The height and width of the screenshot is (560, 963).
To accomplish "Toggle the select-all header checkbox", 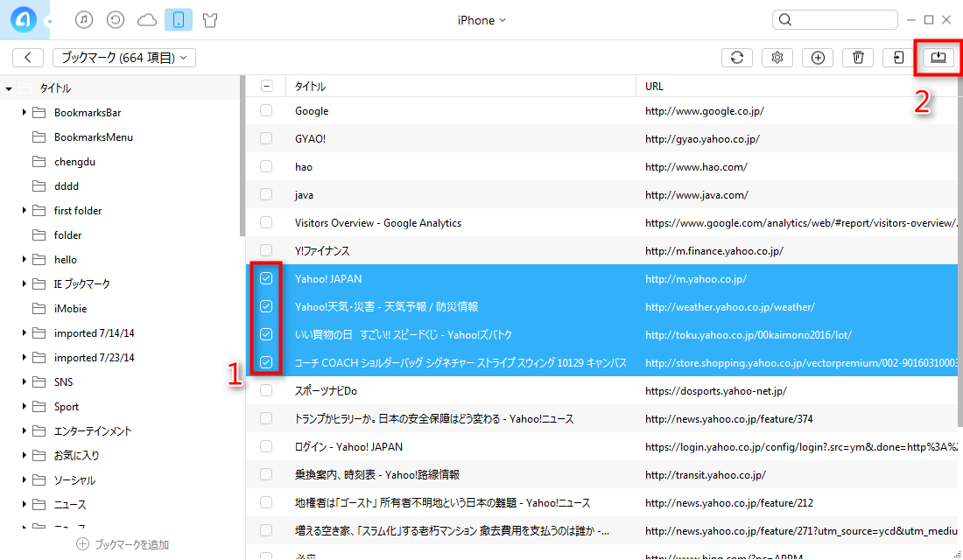I will click(266, 86).
